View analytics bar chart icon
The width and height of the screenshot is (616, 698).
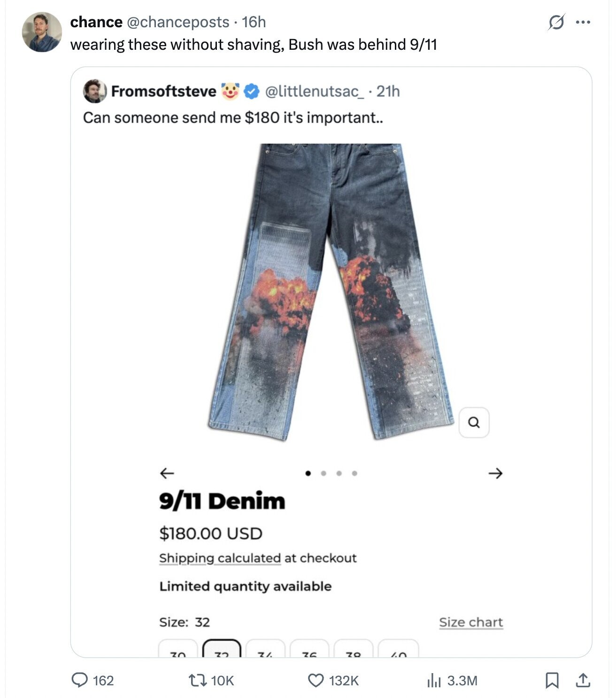pyautogui.click(x=434, y=680)
